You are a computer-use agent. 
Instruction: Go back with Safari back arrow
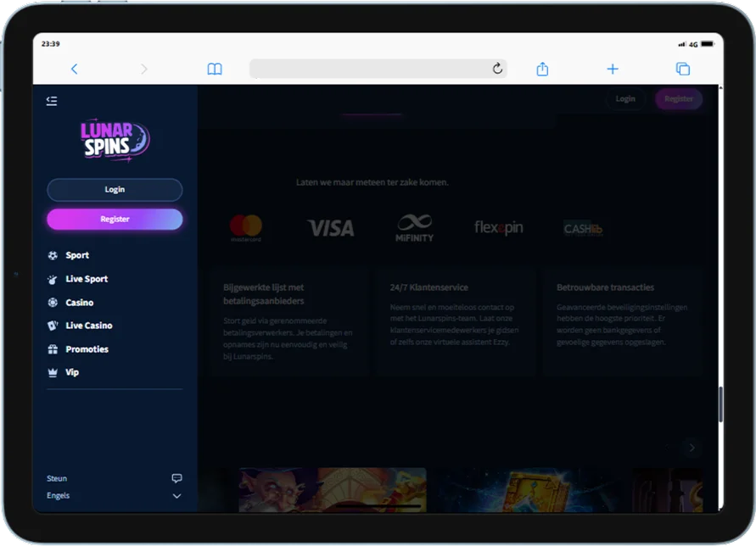click(75, 69)
